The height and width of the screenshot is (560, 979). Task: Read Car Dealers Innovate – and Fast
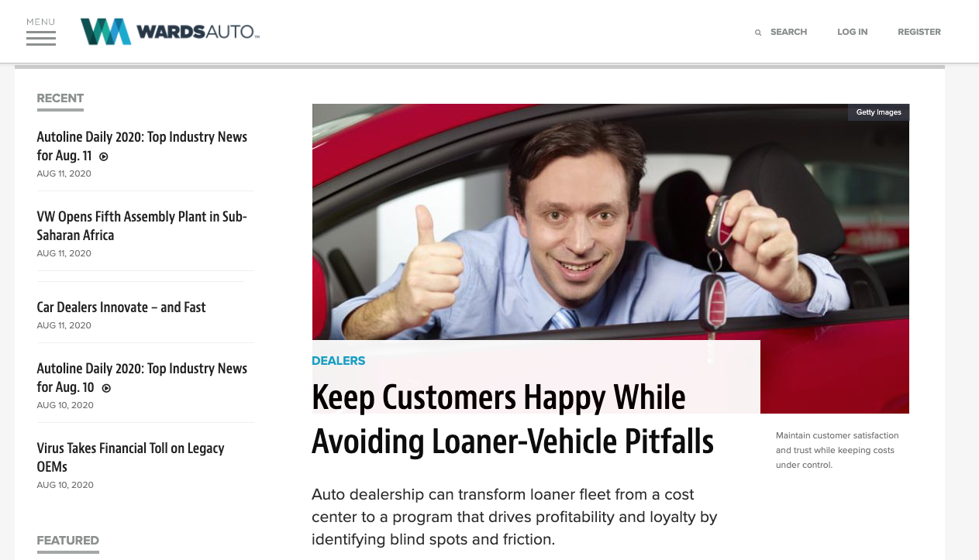pos(121,307)
